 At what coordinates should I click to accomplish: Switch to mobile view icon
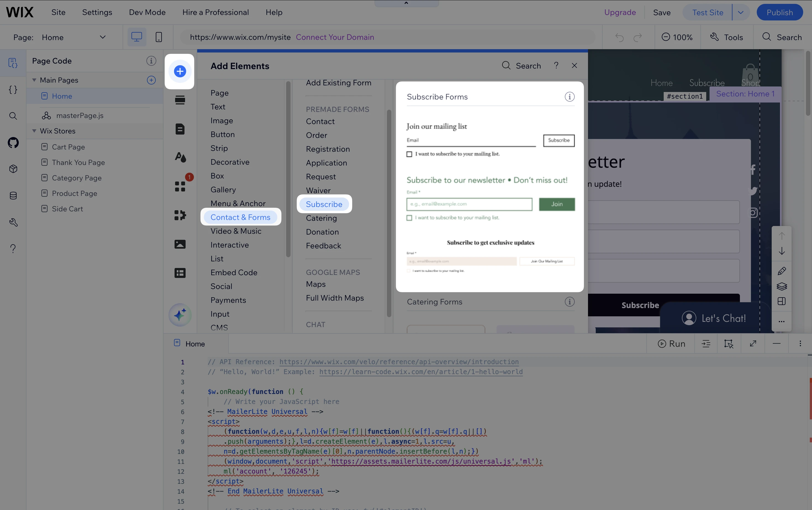point(159,37)
